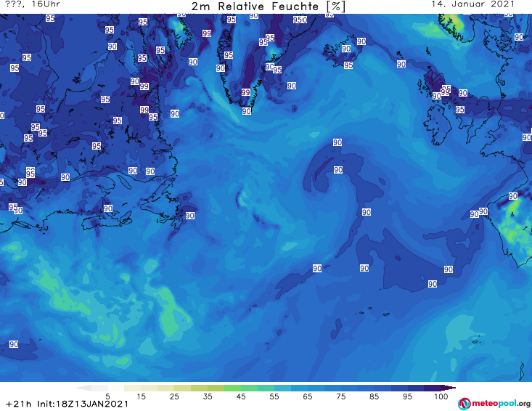Click the legend value "55"
This screenshot has width=532, height=411.
(274, 396)
